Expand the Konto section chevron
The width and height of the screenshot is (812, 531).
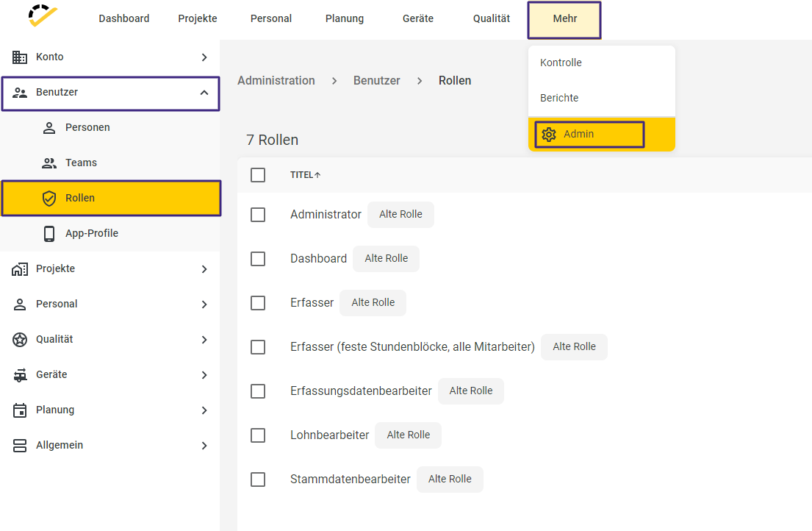click(204, 57)
